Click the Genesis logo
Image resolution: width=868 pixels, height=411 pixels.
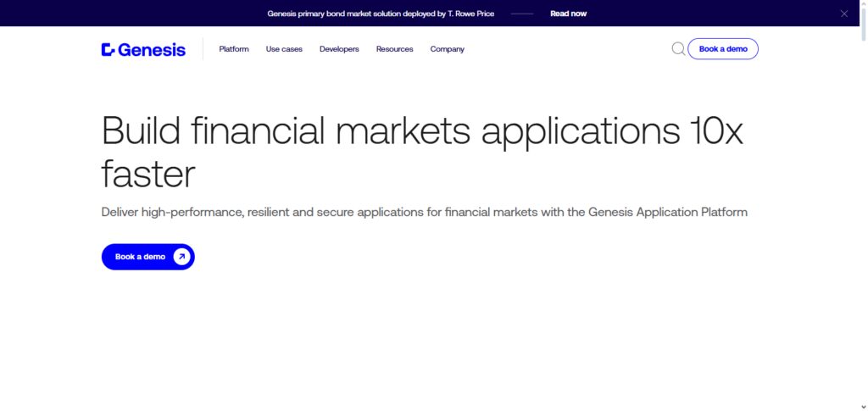[143, 50]
